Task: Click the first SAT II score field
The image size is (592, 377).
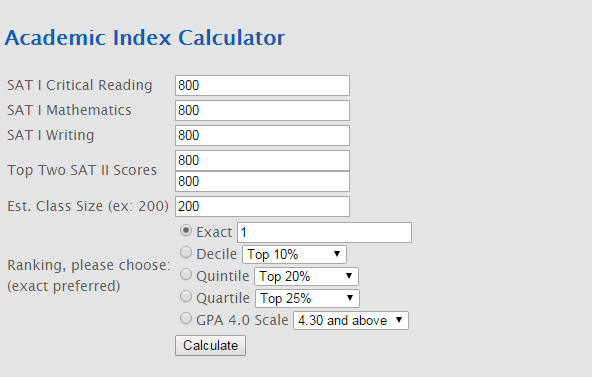Action: point(262,160)
